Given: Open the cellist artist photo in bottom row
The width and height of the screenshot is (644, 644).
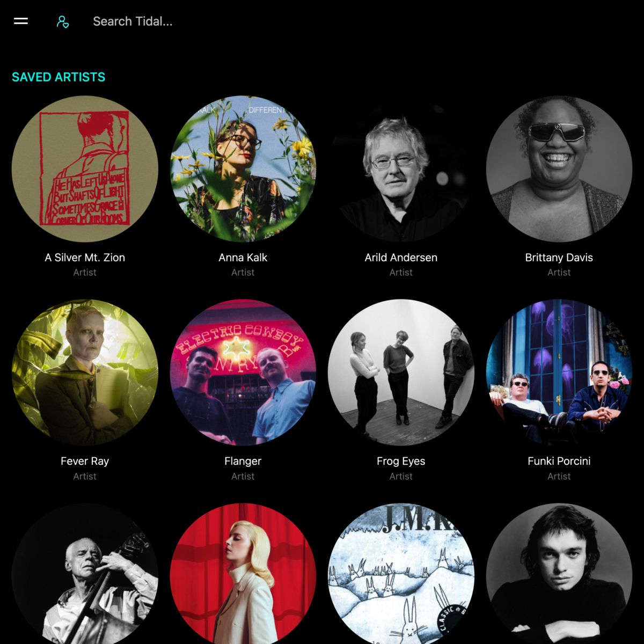Looking at the screenshot, I should (x=85, y=573).
